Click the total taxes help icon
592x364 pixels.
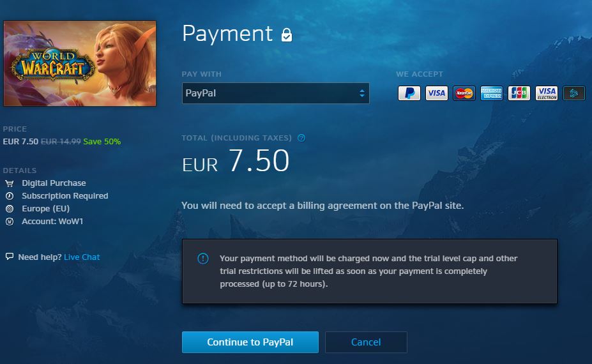coord(301,138)
